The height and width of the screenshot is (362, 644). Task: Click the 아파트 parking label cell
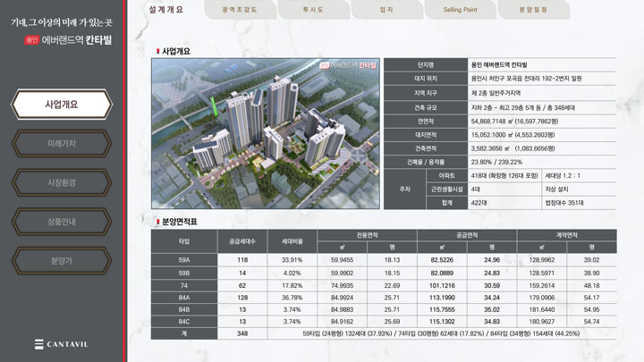[447, 176]
